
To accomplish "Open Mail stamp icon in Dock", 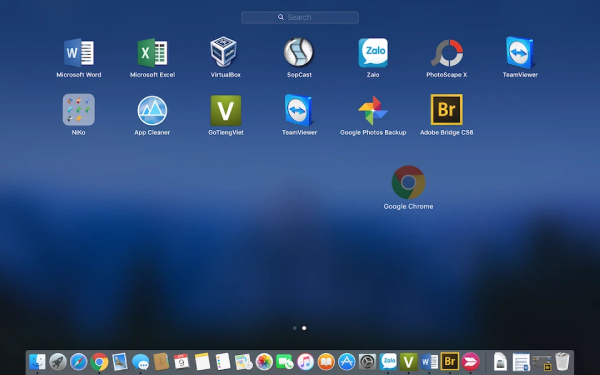I will tap(120, 362).
